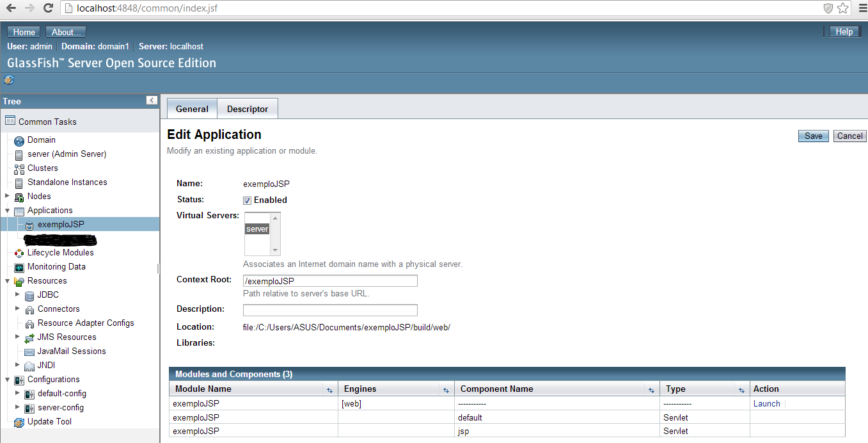
Task: Switch to the Descriptor tab
Action: click(248, 109)
